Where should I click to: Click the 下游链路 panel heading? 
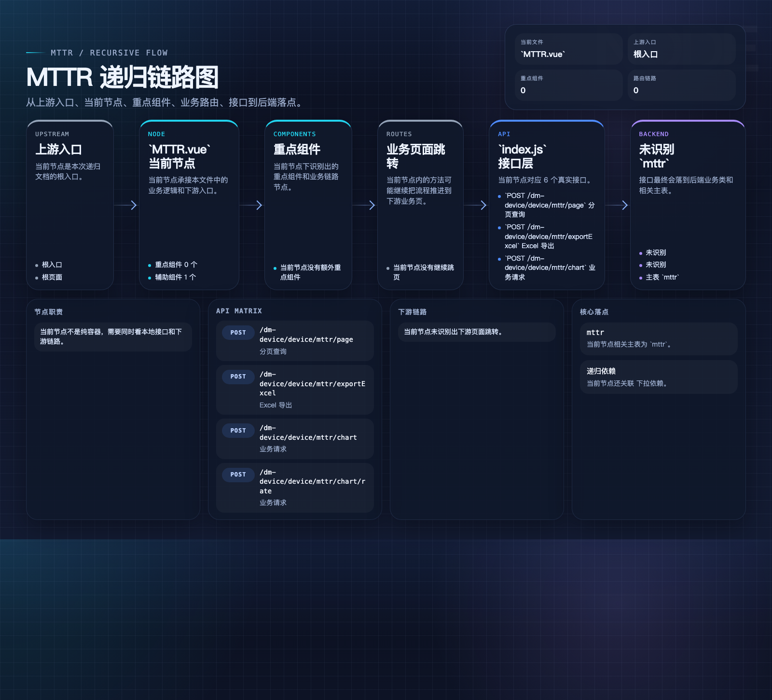point(413,312)
